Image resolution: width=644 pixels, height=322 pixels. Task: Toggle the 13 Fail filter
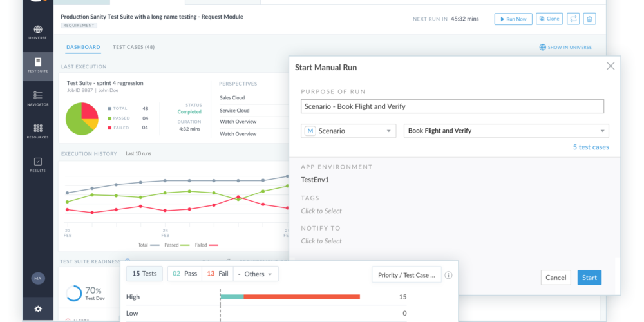click(216, 274)
